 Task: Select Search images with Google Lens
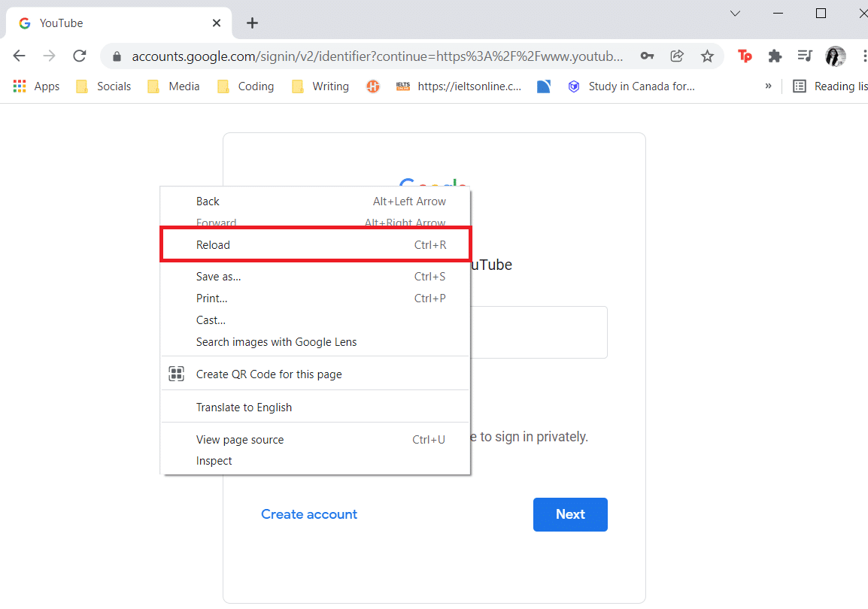pyautogui.click(x=315, y=342)
